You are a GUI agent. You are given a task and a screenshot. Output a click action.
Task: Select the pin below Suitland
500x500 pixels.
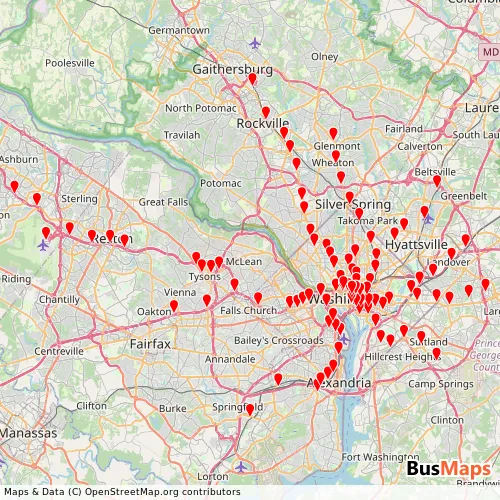pyautogui.click(x=436, y=353)
